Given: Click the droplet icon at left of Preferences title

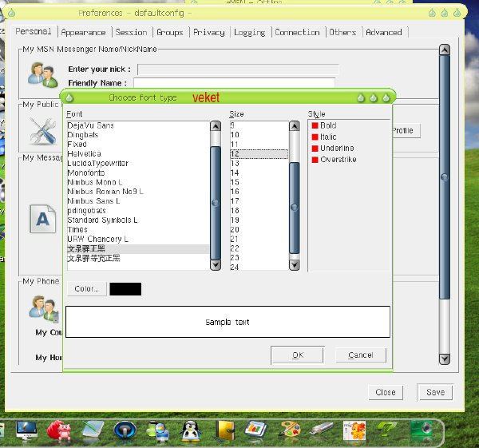Looking at the screenshot, I should (x=12, y=13).
